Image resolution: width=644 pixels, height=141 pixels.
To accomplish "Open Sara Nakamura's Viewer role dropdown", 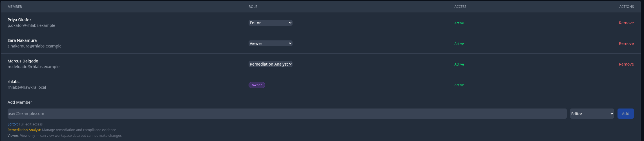I will point(270,44).
